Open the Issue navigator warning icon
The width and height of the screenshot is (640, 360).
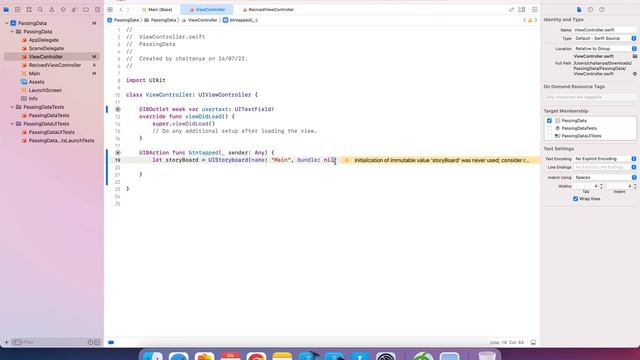click(52, 9)
